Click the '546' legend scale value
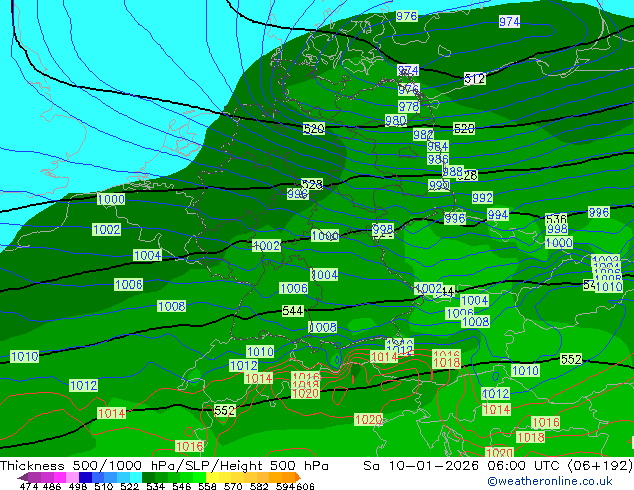 pyautogui.click(x=182, y=486)
